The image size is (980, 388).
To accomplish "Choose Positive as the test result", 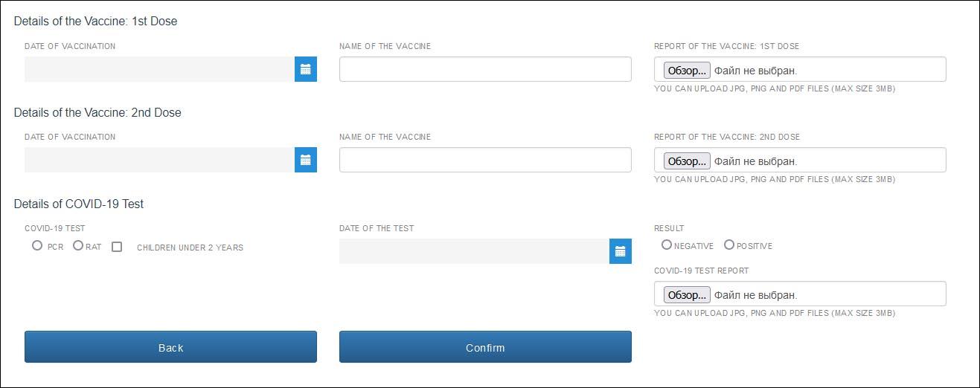I will (729, 245).
